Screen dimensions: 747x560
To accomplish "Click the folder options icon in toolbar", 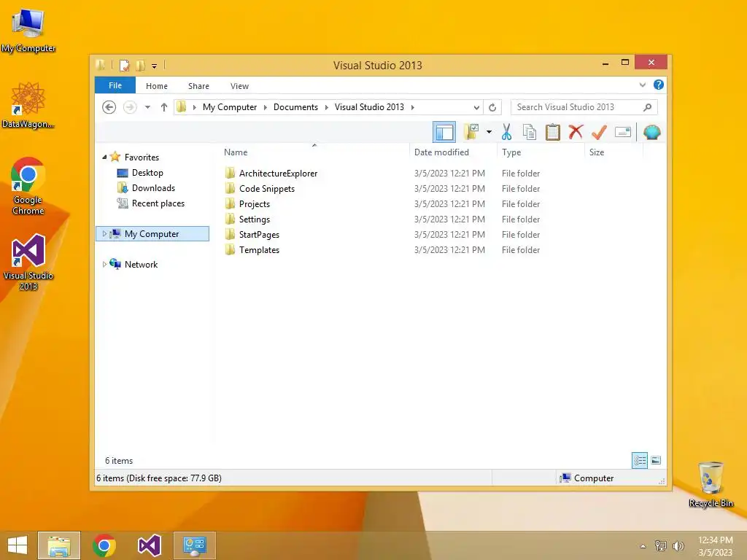I will [471, 132].
